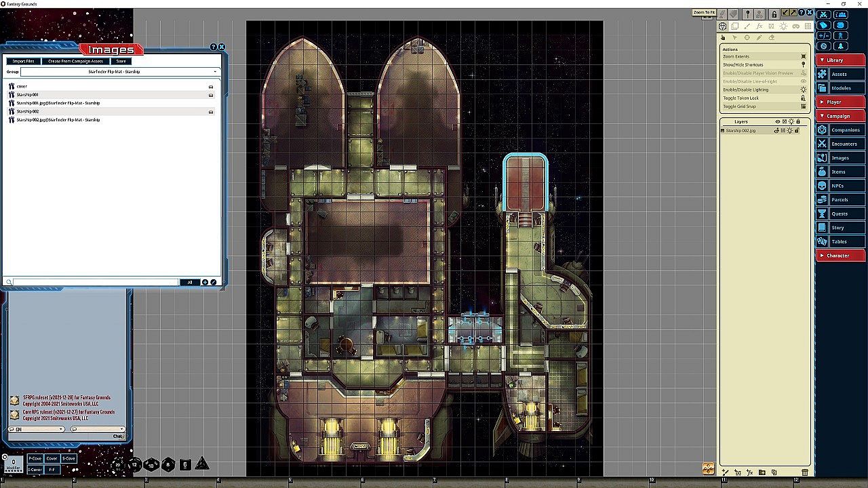Toggle visibility of Starship 002.jpg layer
The width and height of the screenshot is (868, 488).
pyautogui.click(x=777, y=130)
